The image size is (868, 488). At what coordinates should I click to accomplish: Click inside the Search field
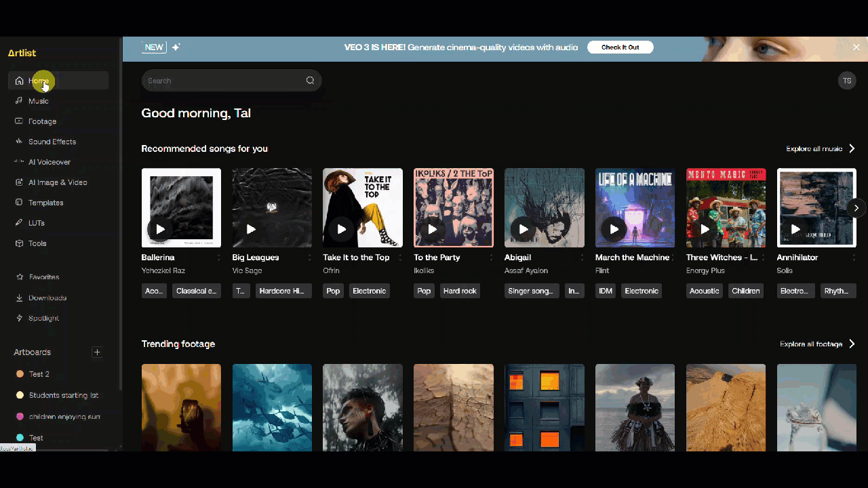pos(224,80)
